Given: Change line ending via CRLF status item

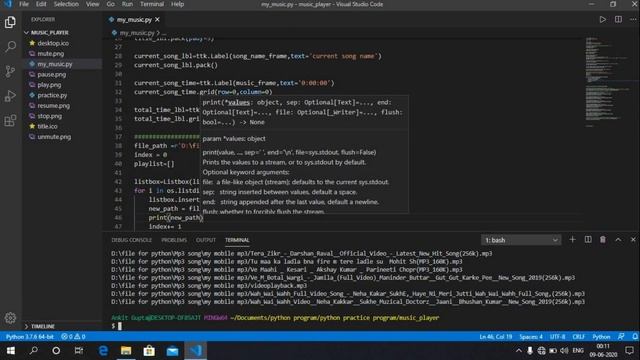Looking at the screenshot, I should point(578,337).
